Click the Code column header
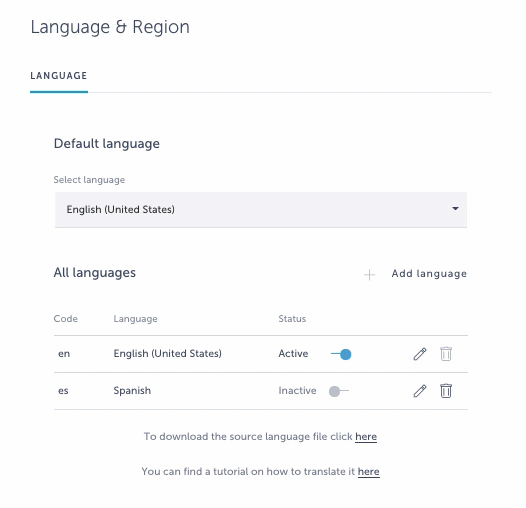This screenshot has height=508, width=526. click(x=65, y=319)
